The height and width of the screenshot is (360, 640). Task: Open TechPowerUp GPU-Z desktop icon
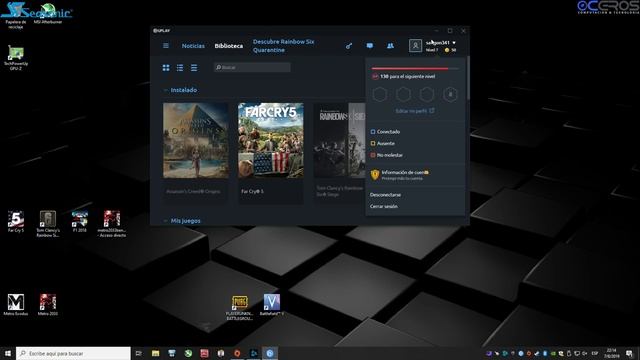(16, 58)
